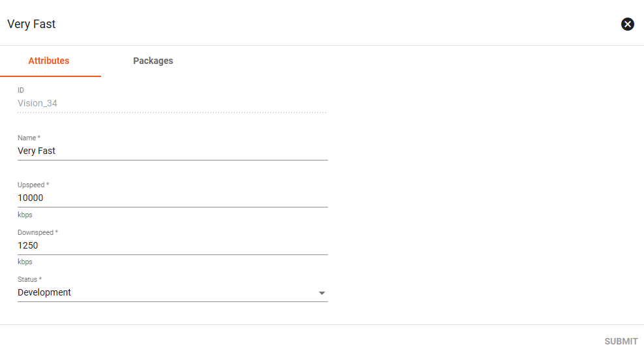Click the disabled ID field showing Vision_34
Screen dimensions: 644x351
173,103
